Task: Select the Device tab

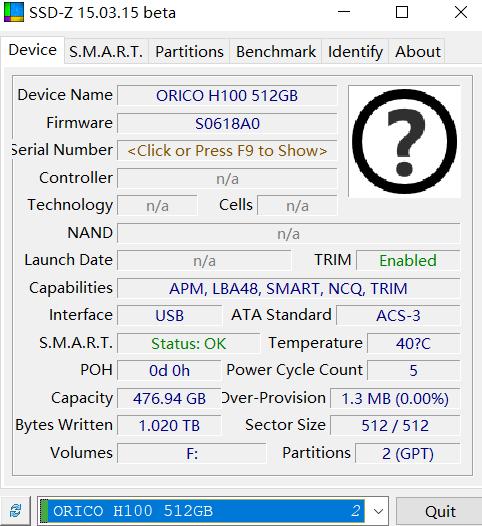Action: click(33, 50)
